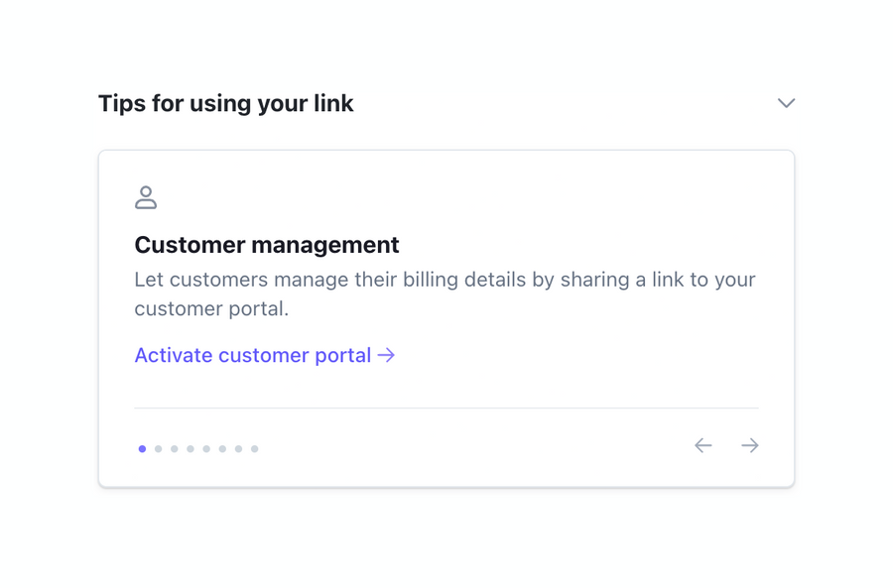Click the Customer management tip card
The height and width of the screenshot is (588, 893).
(x=446, y=317)
